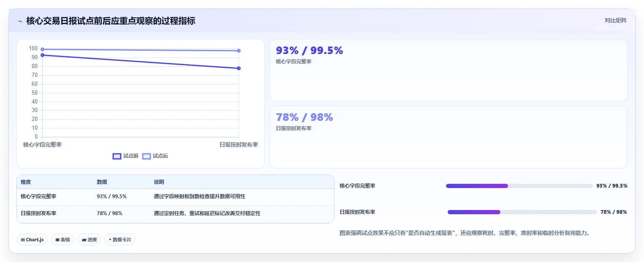Click the header icon beside the title

pyautogui.click(x=20, y=21)
